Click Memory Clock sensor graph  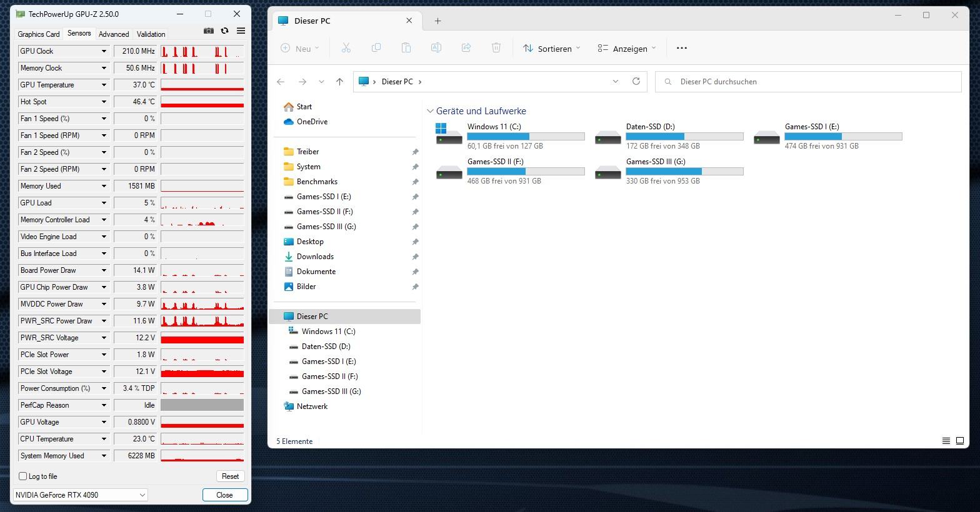[202, 68]
